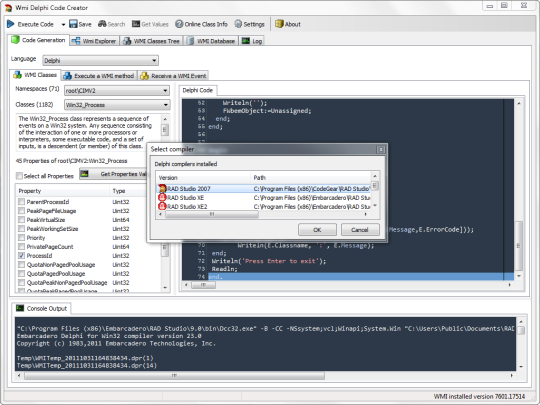Check the QuotaPeakNonPagedPoolUsage property checkbox
The height and width of the screenshot is (405, 540).
[21, 282]
